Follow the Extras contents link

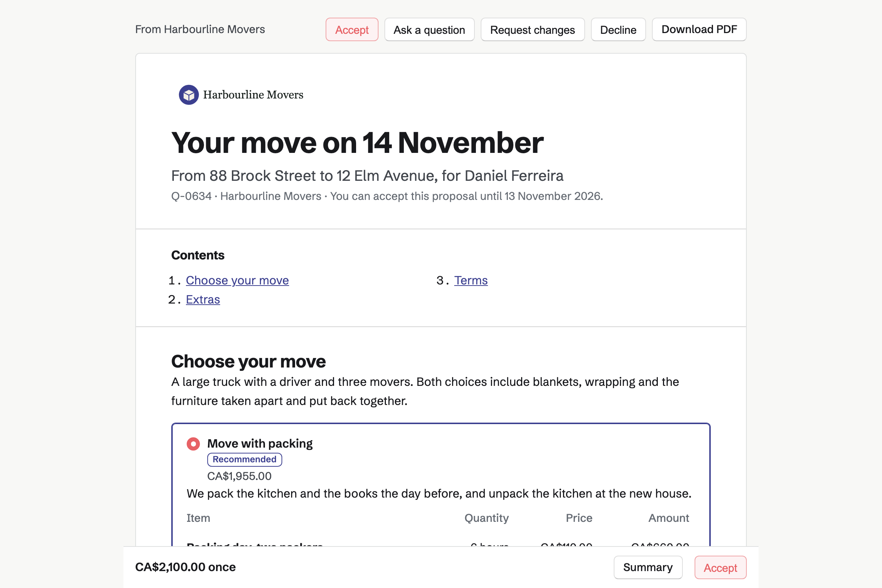coord(203,300)
